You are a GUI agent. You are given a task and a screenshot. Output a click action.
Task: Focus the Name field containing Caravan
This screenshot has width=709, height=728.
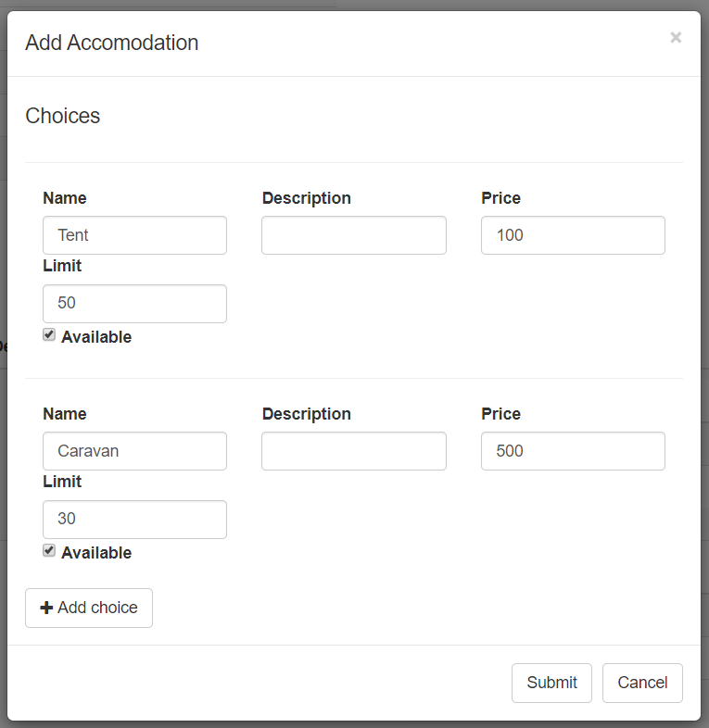pos(134,451)
